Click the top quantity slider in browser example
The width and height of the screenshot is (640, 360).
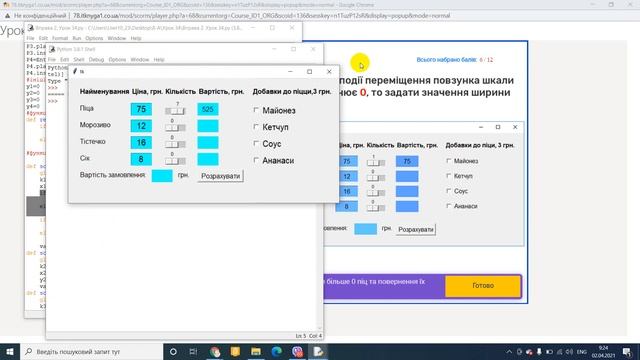(x=376, y=163)
